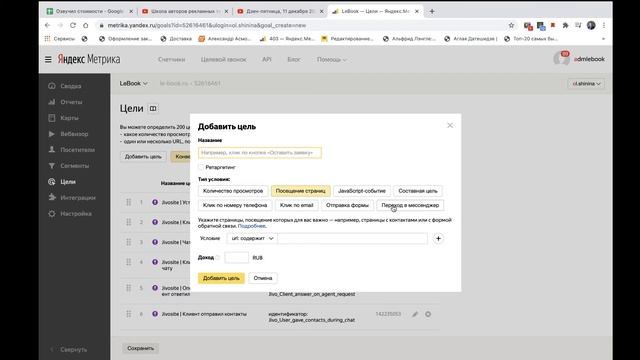Bookmark this page with the star icon
The height and width of the screenshot is (360, 640).
(511, 25)
